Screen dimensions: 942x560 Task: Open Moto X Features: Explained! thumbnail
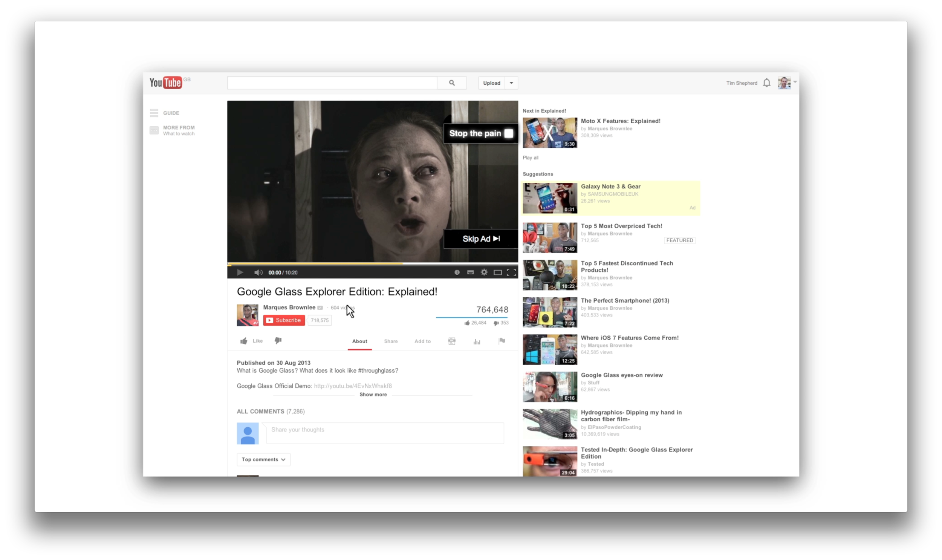click(550, 132)
